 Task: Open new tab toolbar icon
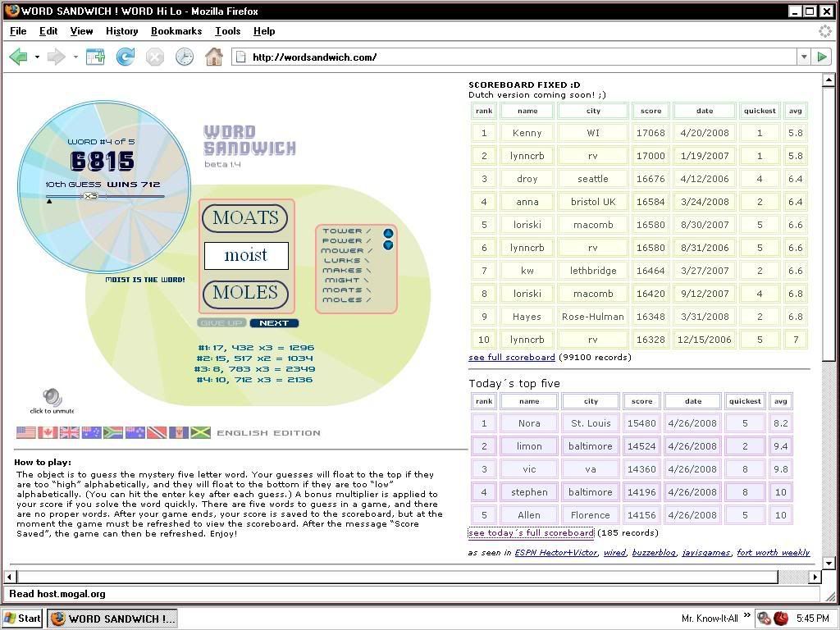[96, 57]
